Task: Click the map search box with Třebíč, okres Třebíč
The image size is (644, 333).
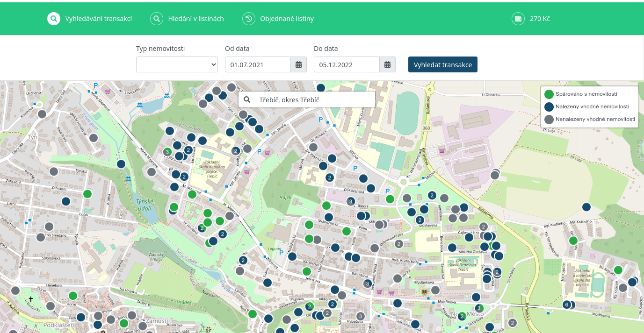Action: [307, 99]
